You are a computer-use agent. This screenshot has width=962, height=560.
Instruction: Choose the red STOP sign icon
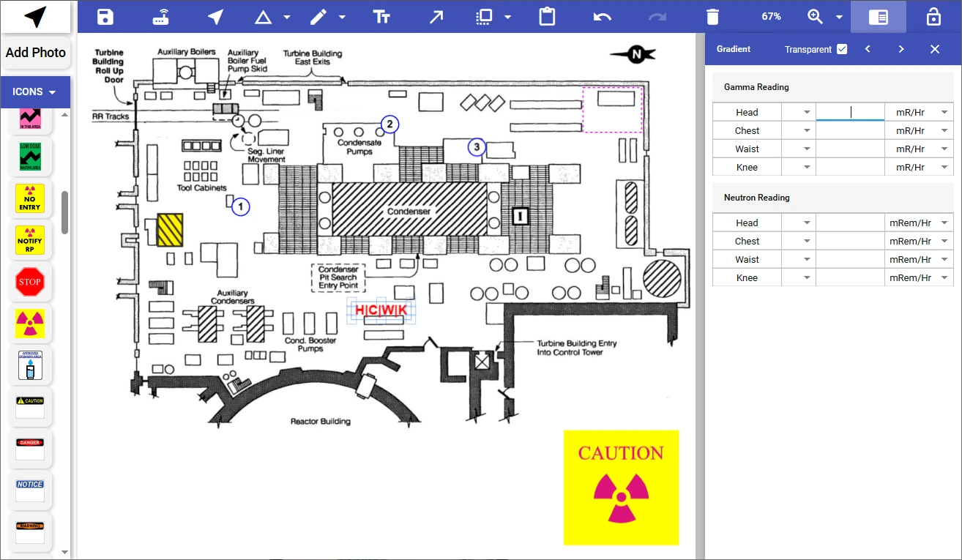point(30,282)
